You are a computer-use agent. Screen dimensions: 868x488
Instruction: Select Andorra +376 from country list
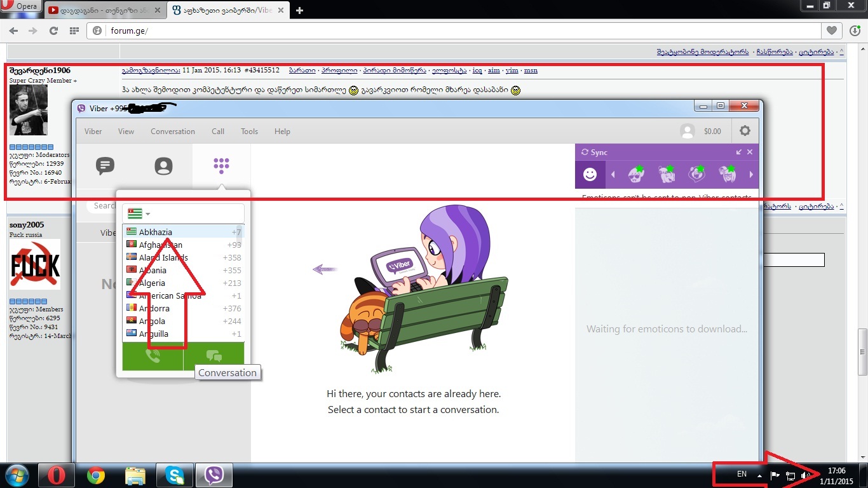tap(183, 308)
